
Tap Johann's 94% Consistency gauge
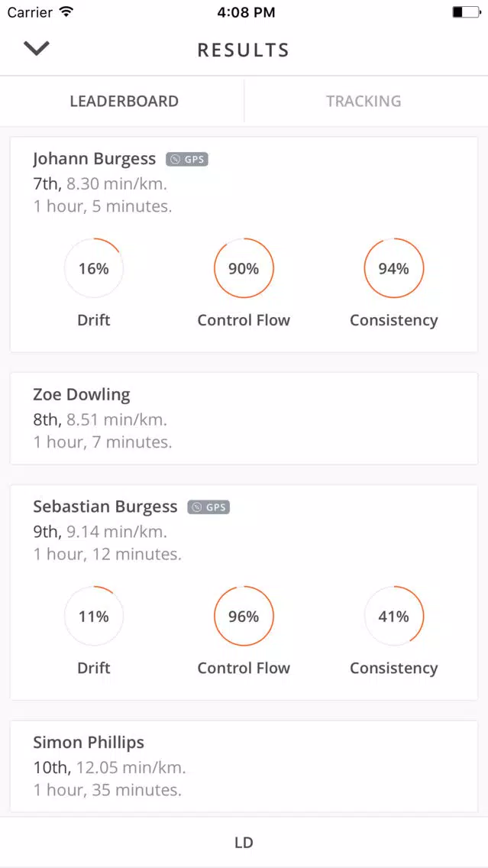394,268
